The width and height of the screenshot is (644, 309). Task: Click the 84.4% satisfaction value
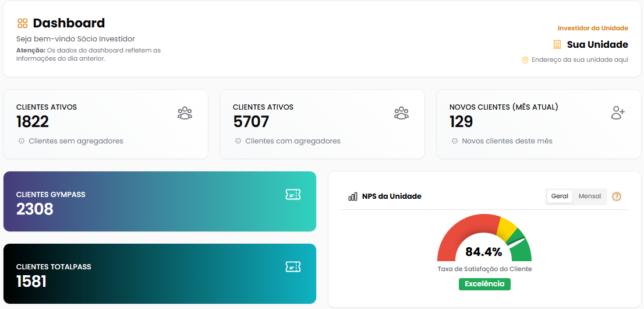pos(484,252)
